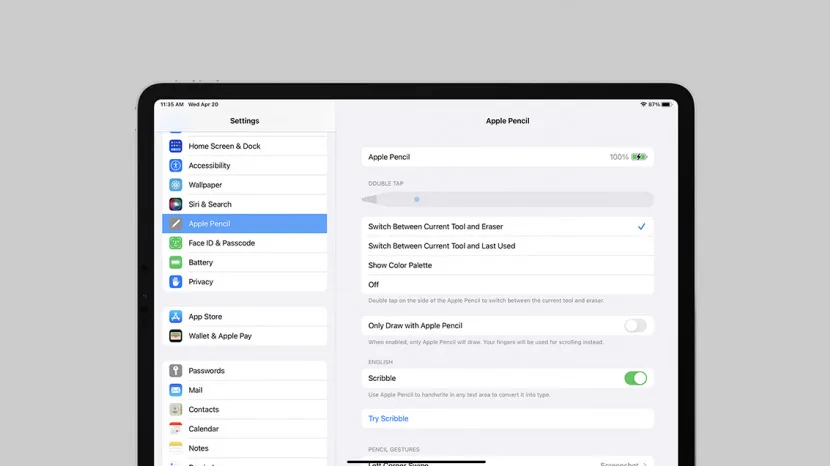The image size is (830, 466).
Task: Tap the Apple Pencil page title
Action: coord(507,121)
